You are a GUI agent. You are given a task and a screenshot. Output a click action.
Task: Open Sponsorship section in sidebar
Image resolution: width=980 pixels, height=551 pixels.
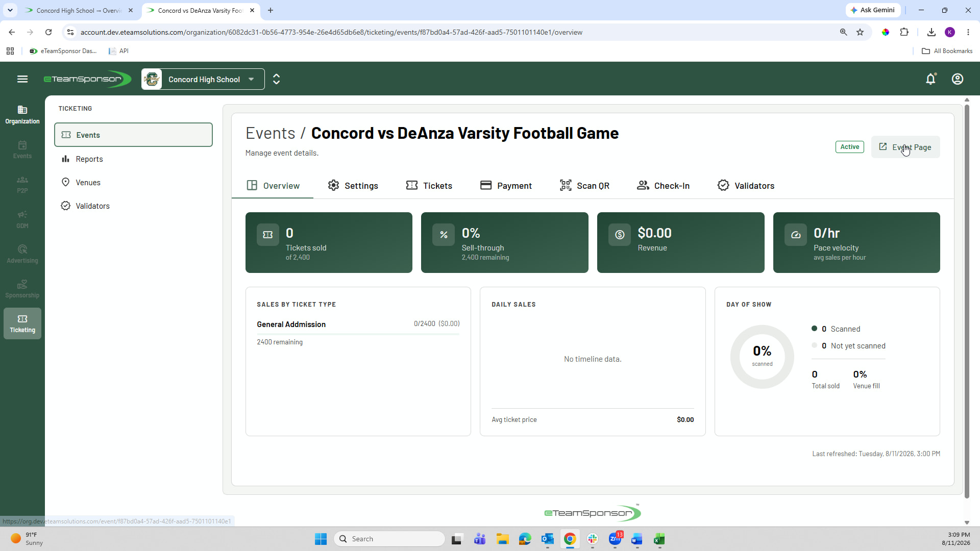point(22,289)
